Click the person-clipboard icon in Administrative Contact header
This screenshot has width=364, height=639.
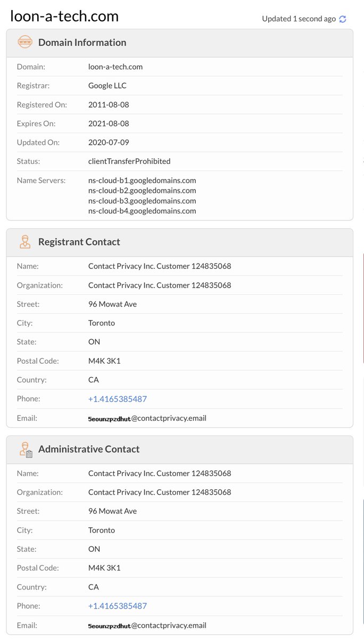pyautogui.click(x=26, y=449)
